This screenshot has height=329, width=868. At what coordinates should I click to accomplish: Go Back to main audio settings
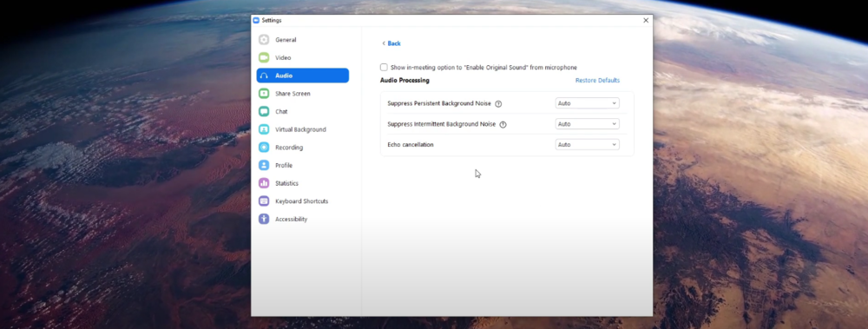pos(391,43)
